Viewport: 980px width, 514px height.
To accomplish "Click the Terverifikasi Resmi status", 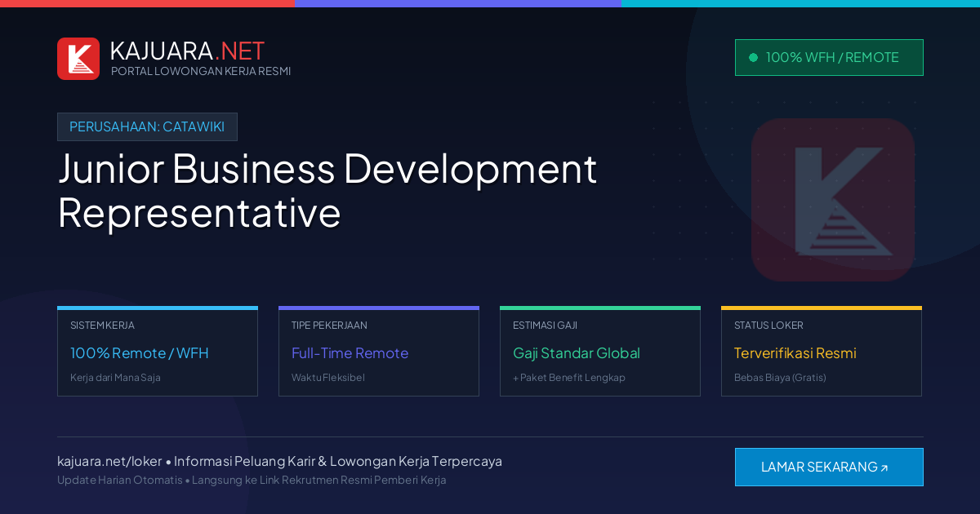I will (795, 353).
